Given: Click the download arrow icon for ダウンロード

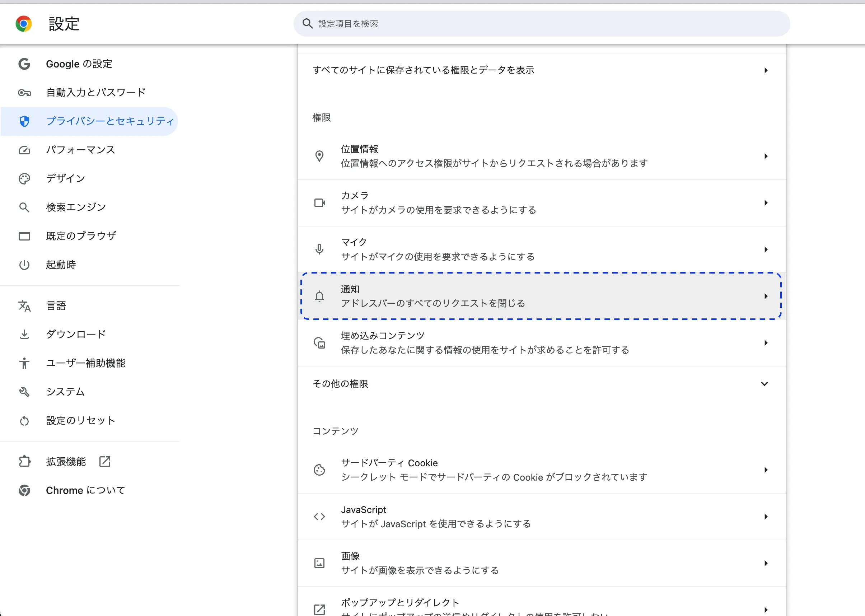Looking at the screenshot, I should click(x=24, y=335).
